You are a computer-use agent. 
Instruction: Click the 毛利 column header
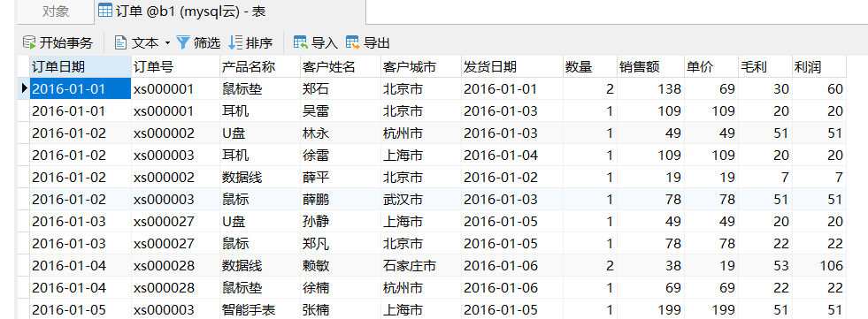pyautogui.click(x=765, y=67)
